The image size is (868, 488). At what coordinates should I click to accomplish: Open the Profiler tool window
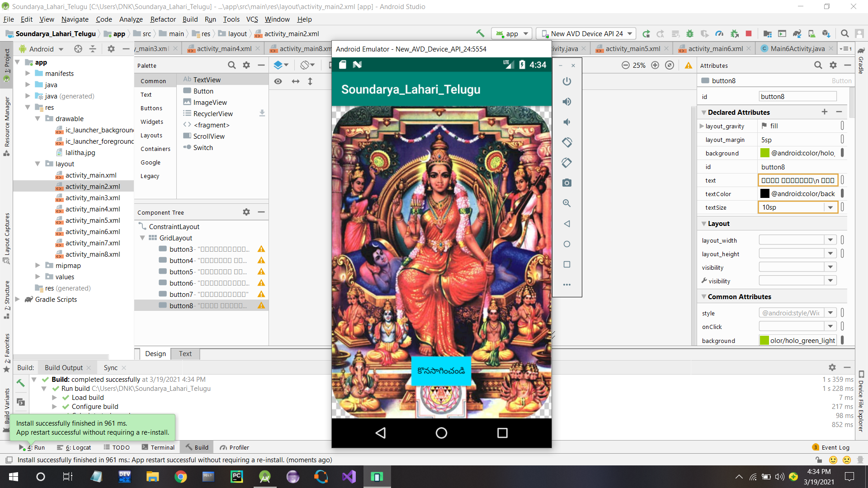pyautogui.click(x=235, y=447)
